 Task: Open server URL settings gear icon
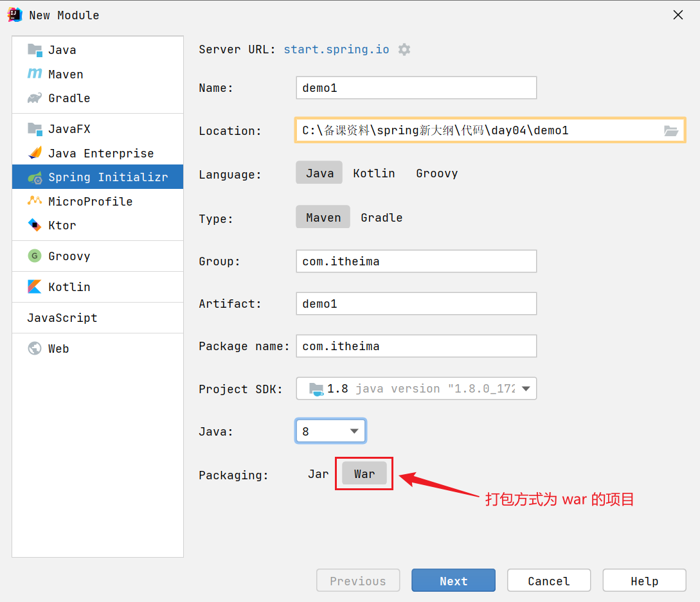[404, 49]
